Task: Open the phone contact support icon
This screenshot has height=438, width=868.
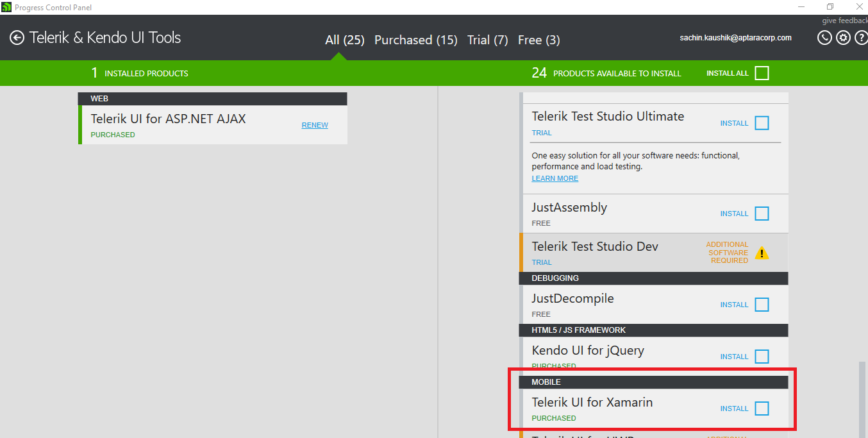Action: point(824,38)
